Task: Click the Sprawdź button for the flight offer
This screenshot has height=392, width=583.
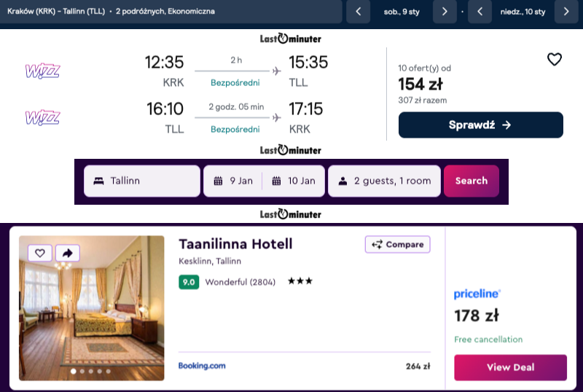Action: tap(481, 125)
